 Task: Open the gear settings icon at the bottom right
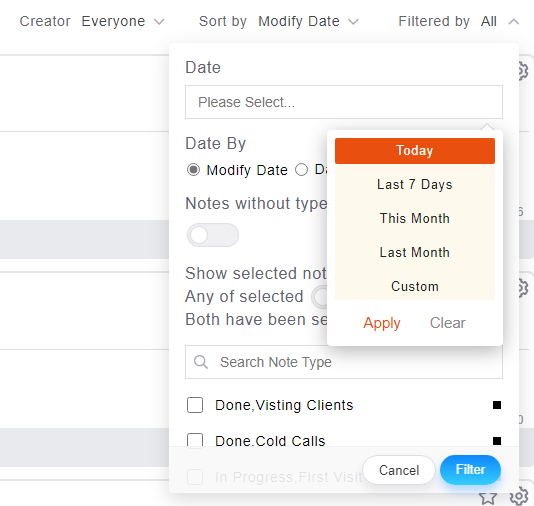519,496
